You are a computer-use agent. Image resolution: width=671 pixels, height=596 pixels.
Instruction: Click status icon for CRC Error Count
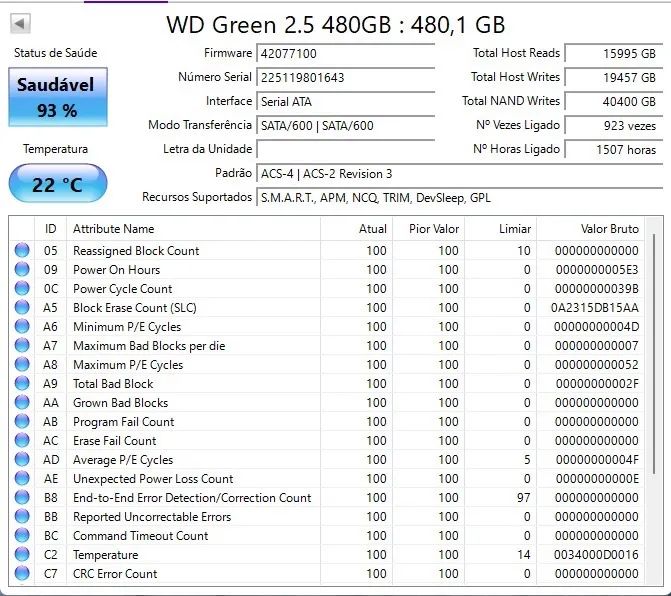click(22, 573)
